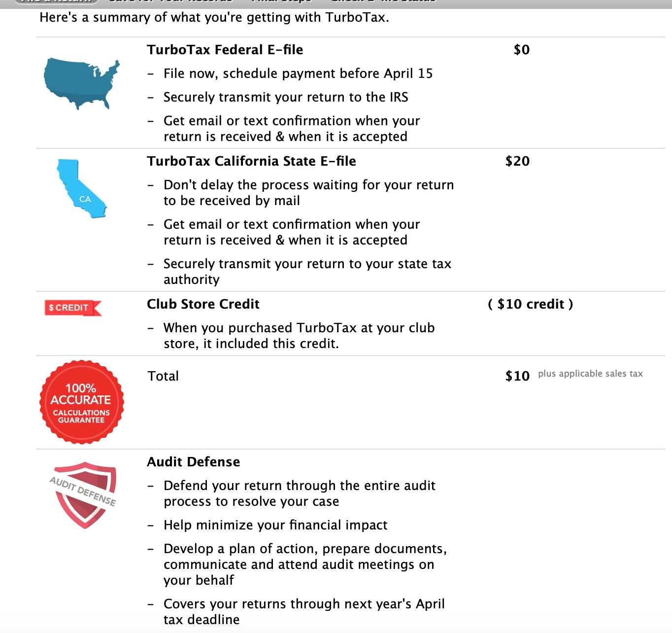Click the Help minimize your financial impact bullet
Screen dimensions: 672x633
pyautogui.click(x=275, y=525)
